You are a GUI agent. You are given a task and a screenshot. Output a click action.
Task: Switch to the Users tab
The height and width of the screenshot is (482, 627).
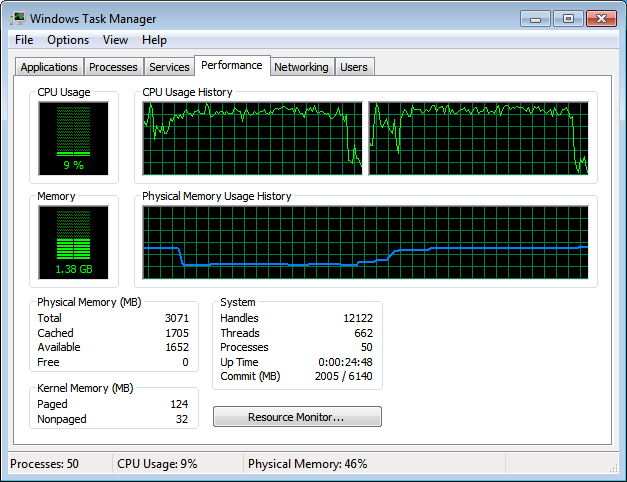pyautogui.click(x=354, y=67)
